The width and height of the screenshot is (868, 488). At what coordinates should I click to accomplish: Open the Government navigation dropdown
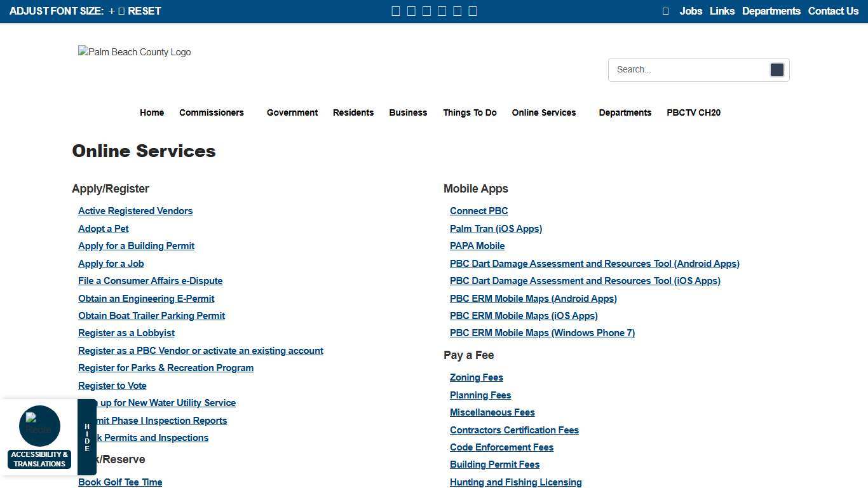click(292, 112)
